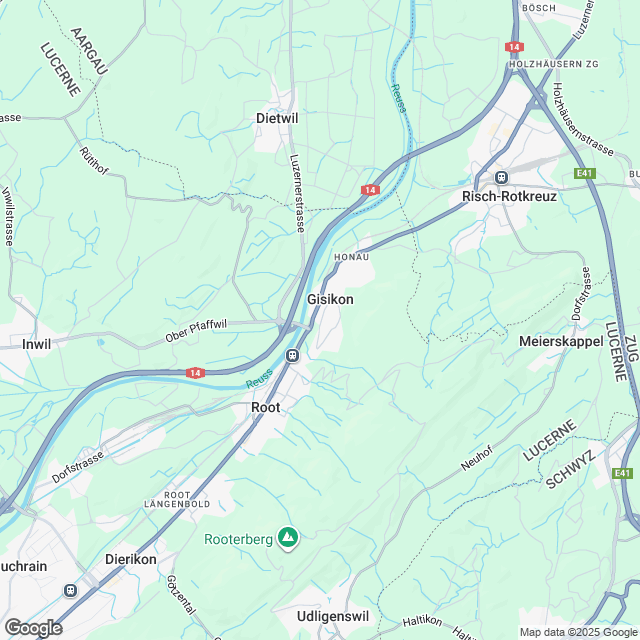640x640 pixels.
Task: Select the Meierskappel village label
Action: pos(561,341)
